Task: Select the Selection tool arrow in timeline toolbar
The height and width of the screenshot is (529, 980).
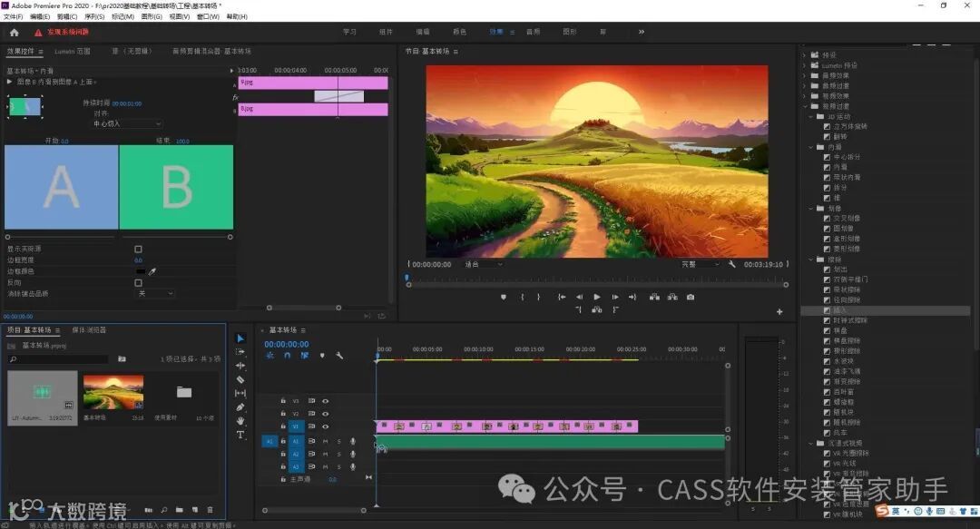Action: [x=240, y=338]
